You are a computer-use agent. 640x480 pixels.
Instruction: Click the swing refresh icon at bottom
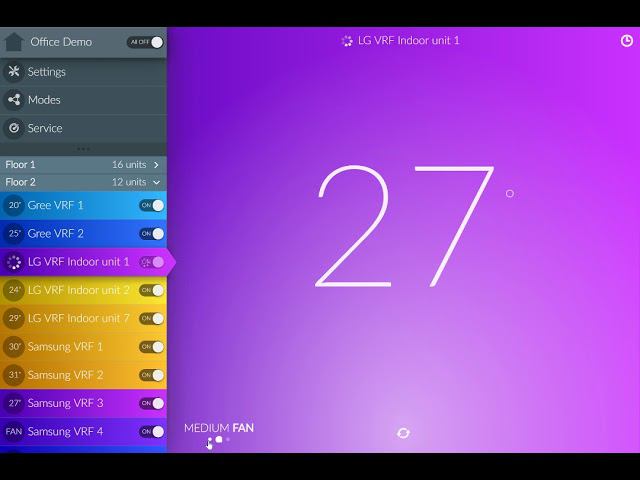tap(403, 433)
